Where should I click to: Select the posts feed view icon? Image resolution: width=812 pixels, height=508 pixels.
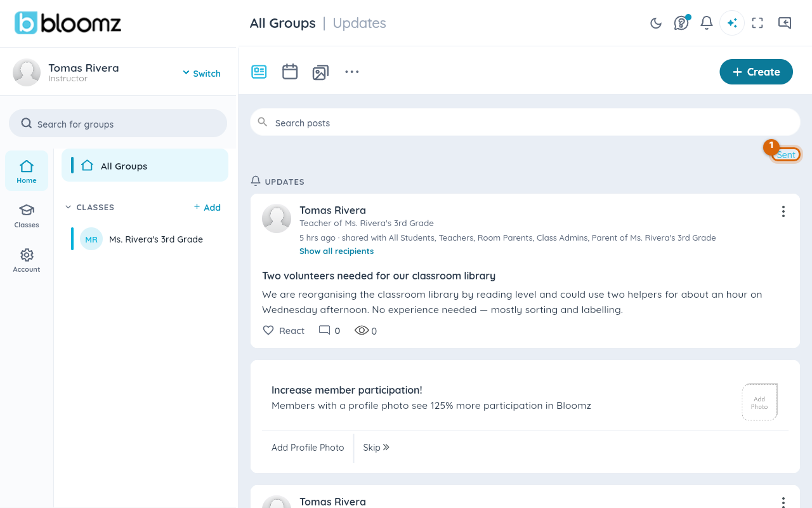259,72
